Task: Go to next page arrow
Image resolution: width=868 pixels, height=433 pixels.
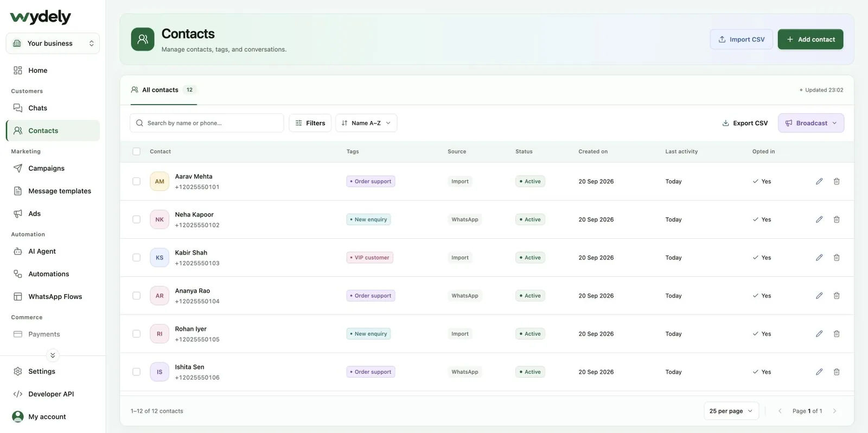Action: (x=834, y=411)
